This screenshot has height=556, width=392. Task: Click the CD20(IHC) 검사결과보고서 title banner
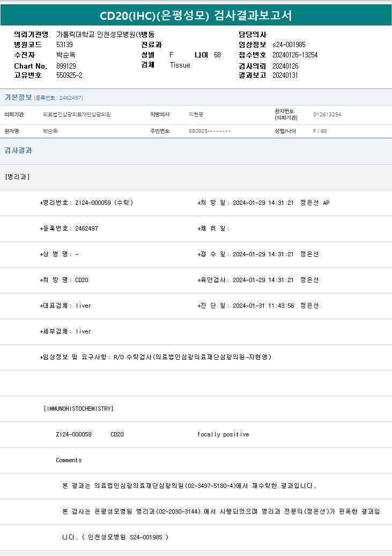196,16
